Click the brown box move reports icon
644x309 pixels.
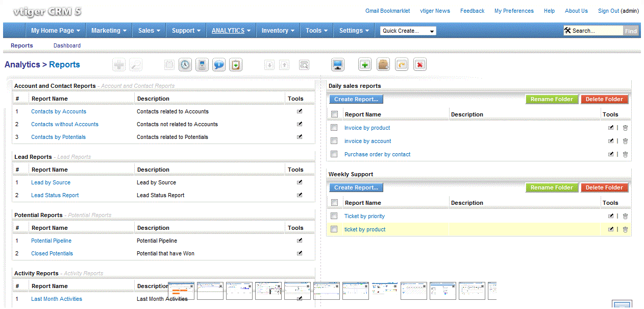[383, 65]
